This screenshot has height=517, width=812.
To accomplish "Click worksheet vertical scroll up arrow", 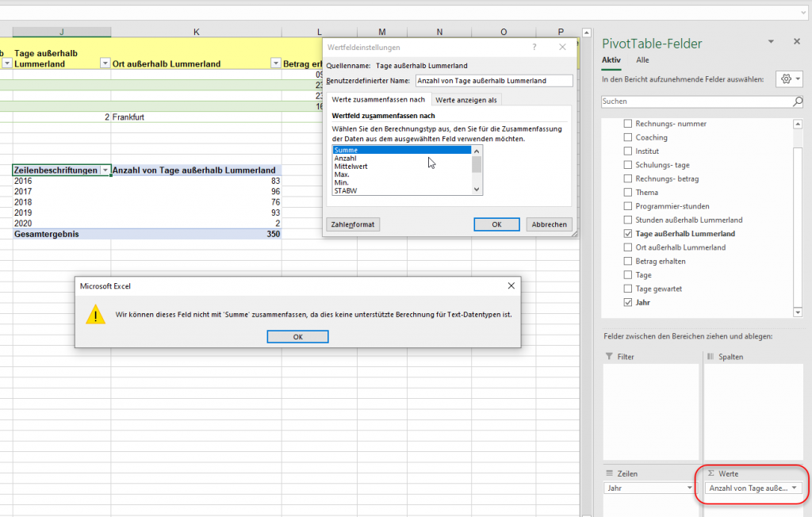I will [586, 33].
